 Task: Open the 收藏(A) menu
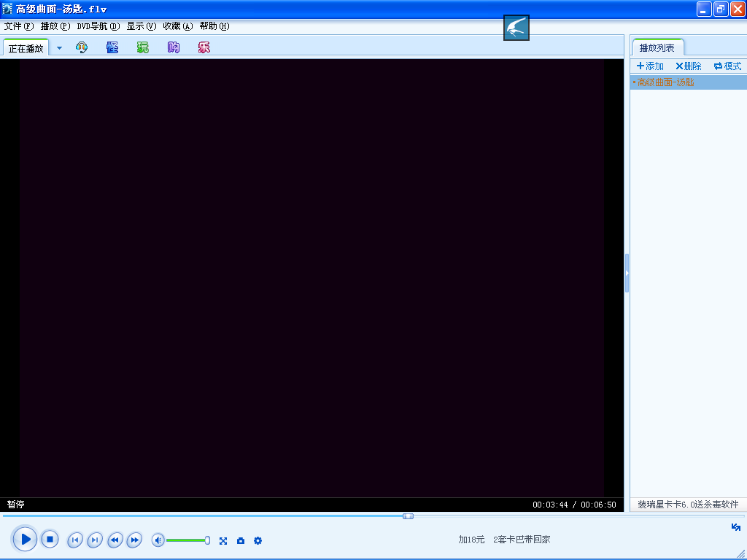coord(178,26)
